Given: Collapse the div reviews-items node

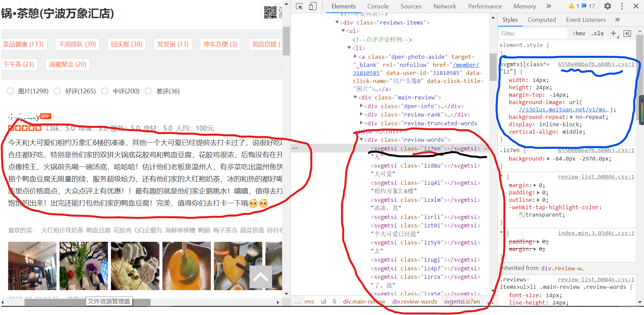Looking at the screenshot, I should coord(337,22).
